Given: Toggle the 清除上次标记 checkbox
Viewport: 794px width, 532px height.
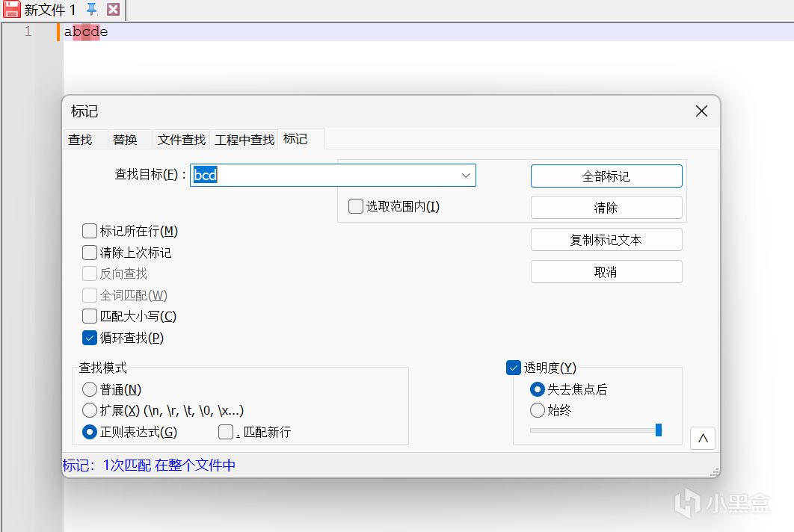Looking at the screenshot, I should click(x=90, y=253).
